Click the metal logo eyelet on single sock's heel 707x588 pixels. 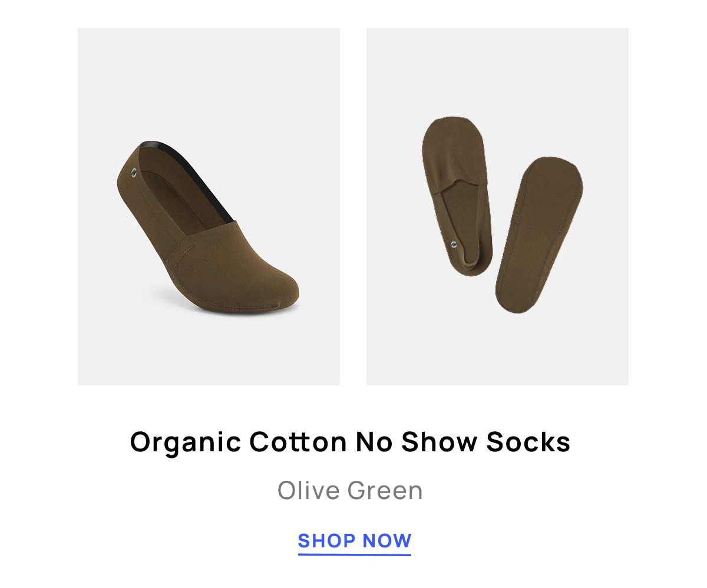(x=134, y=172)
